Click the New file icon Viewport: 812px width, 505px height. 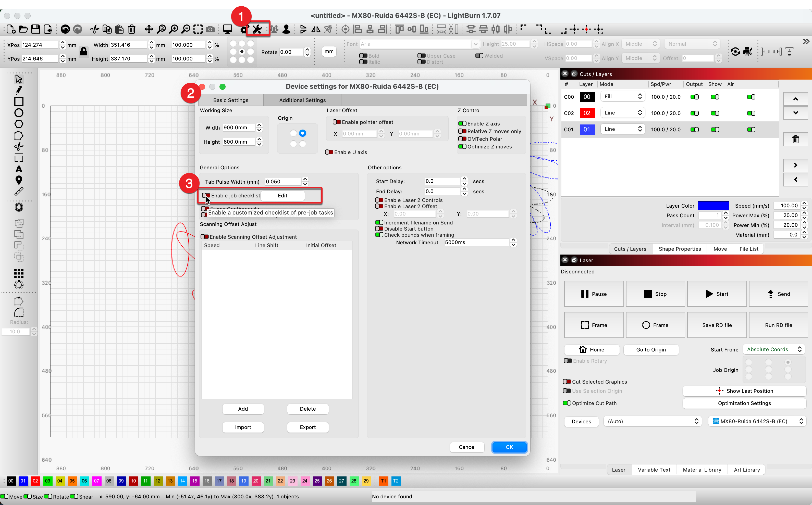(x=11, y=29)
